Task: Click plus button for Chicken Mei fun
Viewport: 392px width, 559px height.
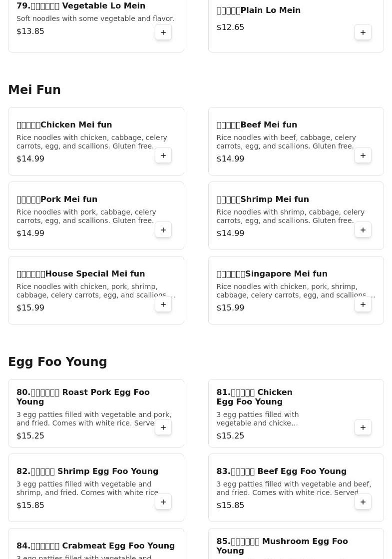Action: click(163, 155)
